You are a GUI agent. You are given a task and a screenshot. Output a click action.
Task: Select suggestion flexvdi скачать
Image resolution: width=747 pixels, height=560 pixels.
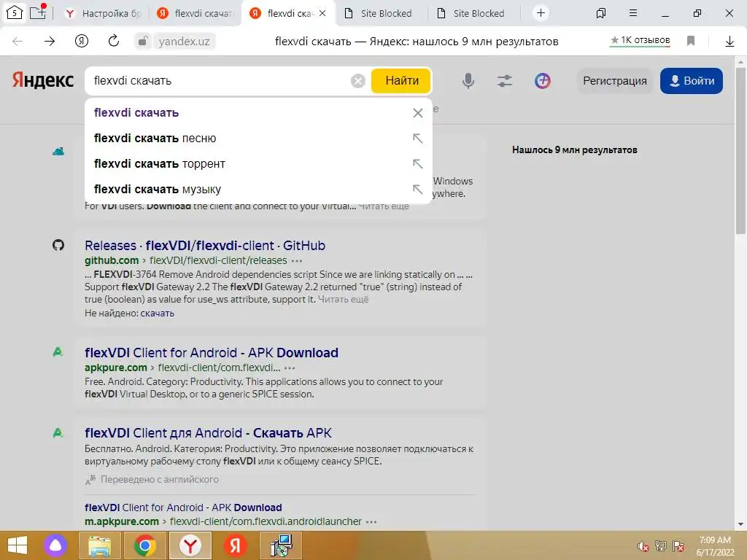pyautogui.click(x=258, y=113)
